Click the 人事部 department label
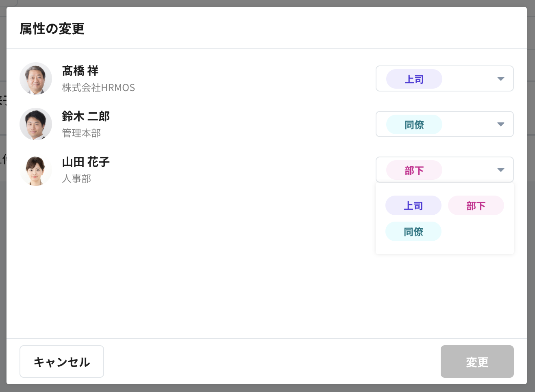The image size is (535, 392). click(76, 179)
